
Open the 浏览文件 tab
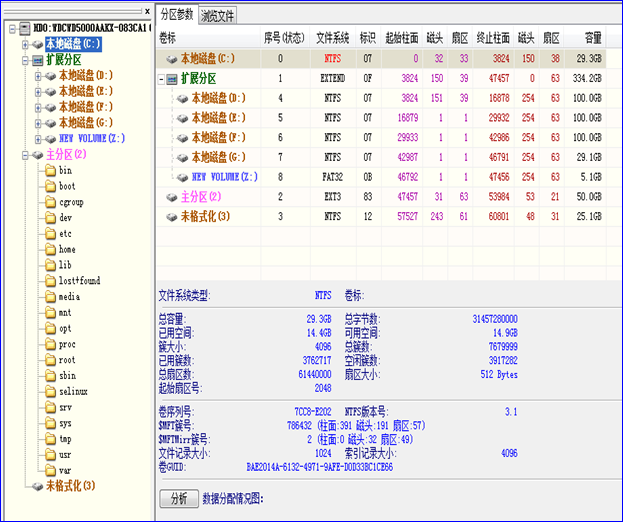click(217, 16)
